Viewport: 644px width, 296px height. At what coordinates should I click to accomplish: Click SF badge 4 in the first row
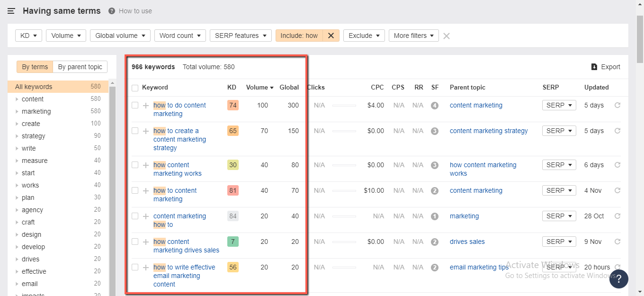435,106
